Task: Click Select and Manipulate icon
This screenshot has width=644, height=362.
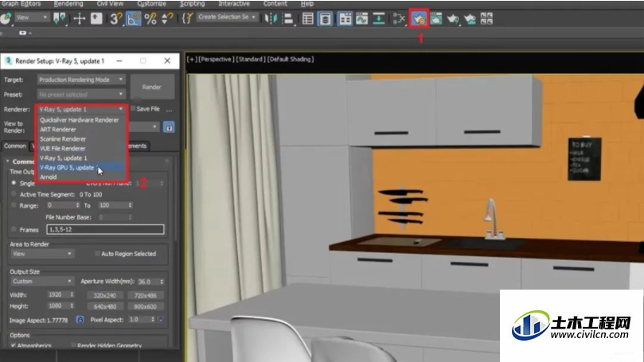Action: pos(79,18)
